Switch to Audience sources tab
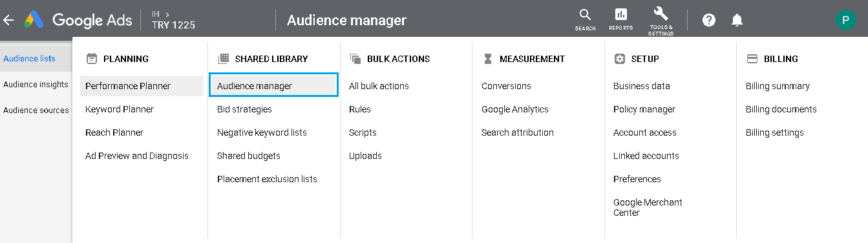The image size is (868, 243). (36, 110)
